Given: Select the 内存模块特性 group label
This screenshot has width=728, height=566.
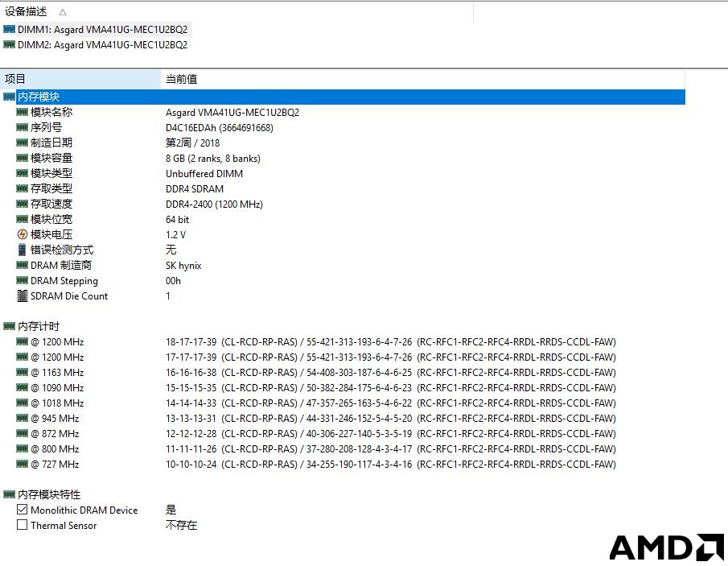Looking at the screenshot, I should [49, 494].
